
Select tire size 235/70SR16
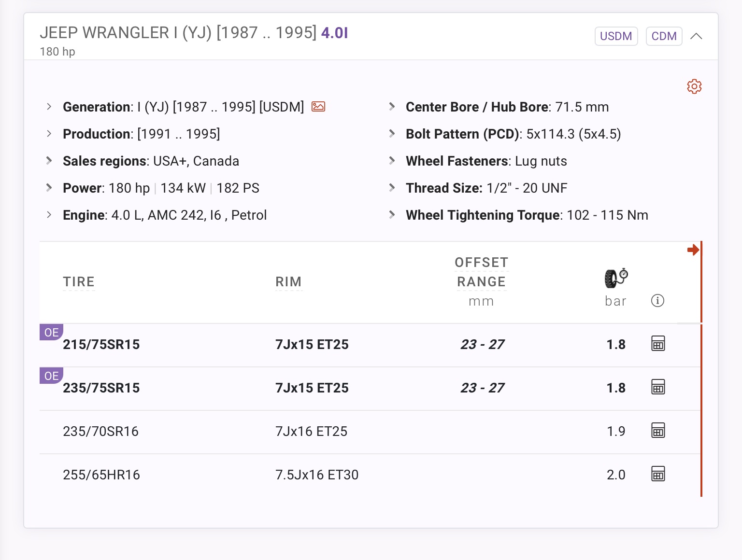(101, 432)
